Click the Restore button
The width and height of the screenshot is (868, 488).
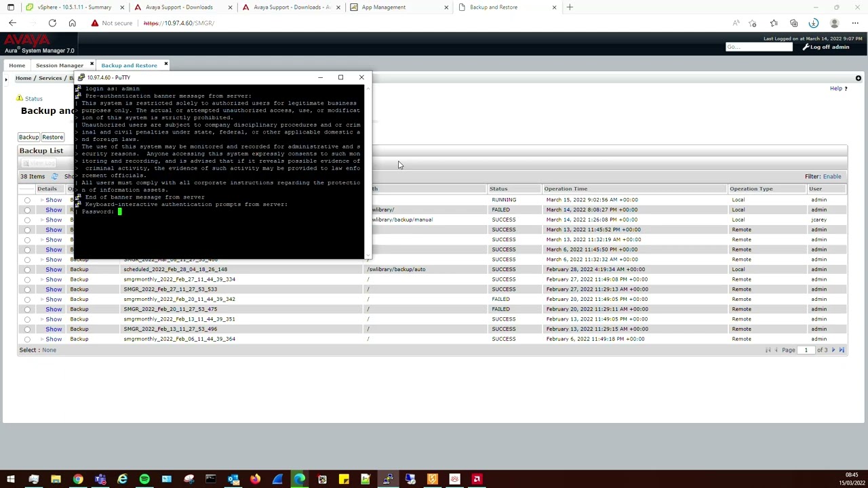point(52,137)
